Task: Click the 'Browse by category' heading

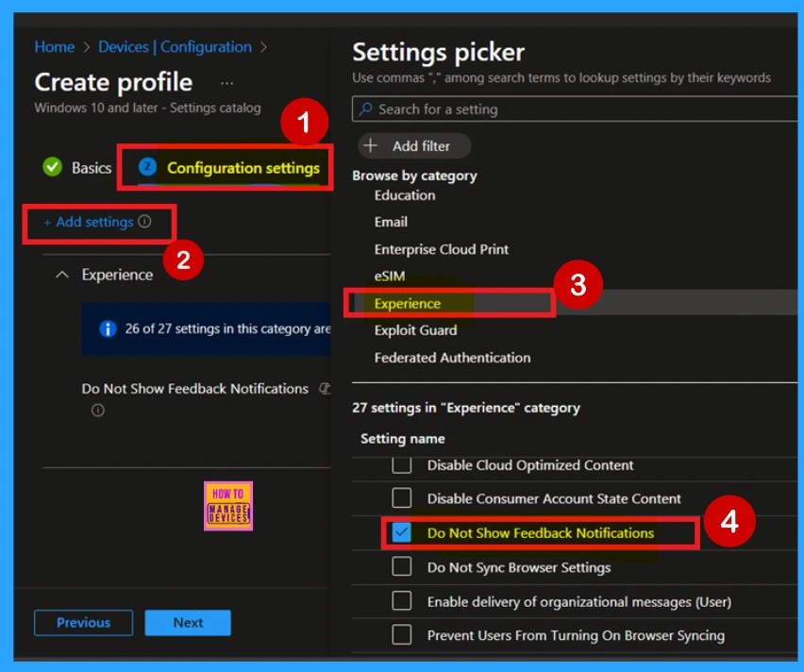Action: pos(414,176)
